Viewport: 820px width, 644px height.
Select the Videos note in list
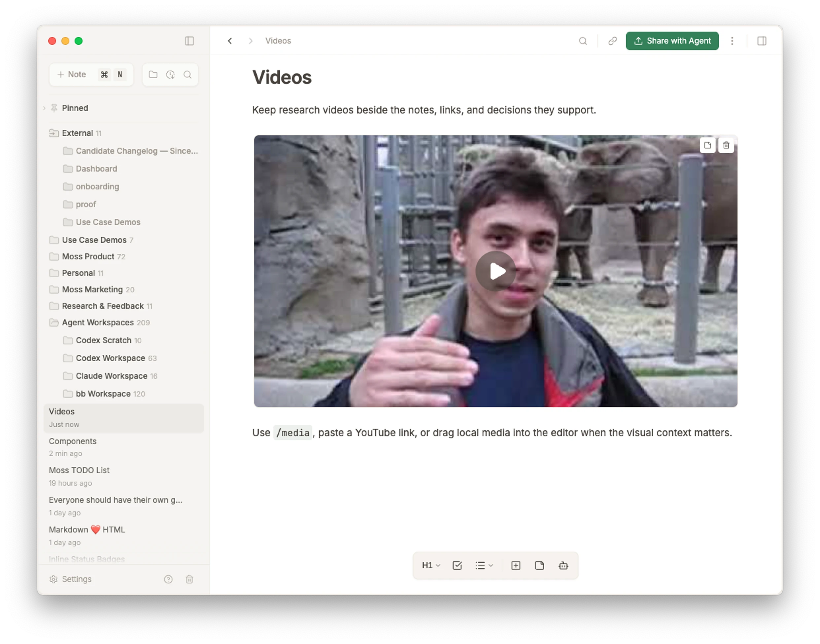(124, 418)
